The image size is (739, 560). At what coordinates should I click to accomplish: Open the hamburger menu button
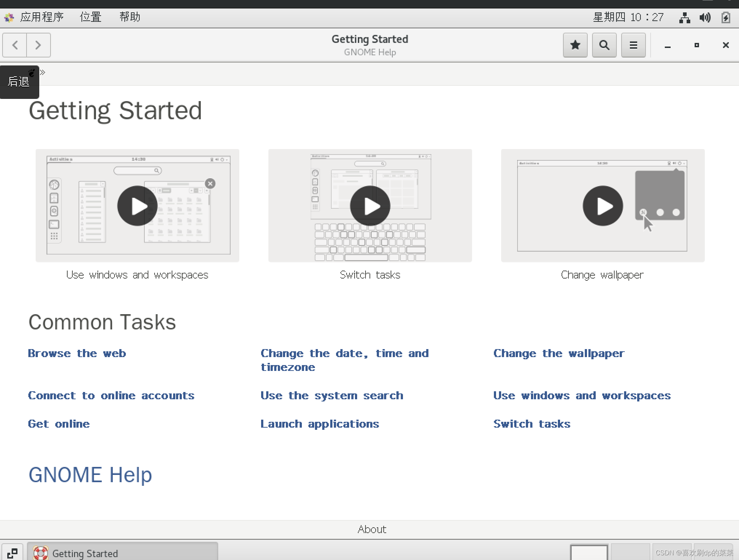click(x=633, y=45)
